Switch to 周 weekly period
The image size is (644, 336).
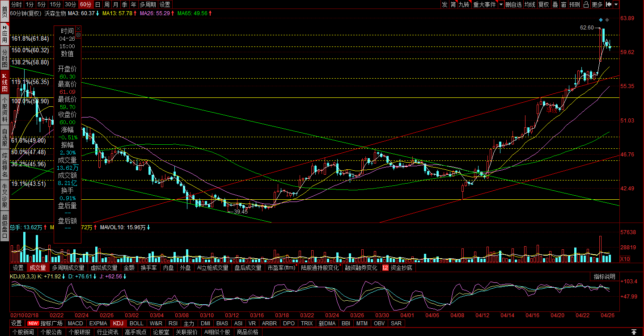click(107, 4)
